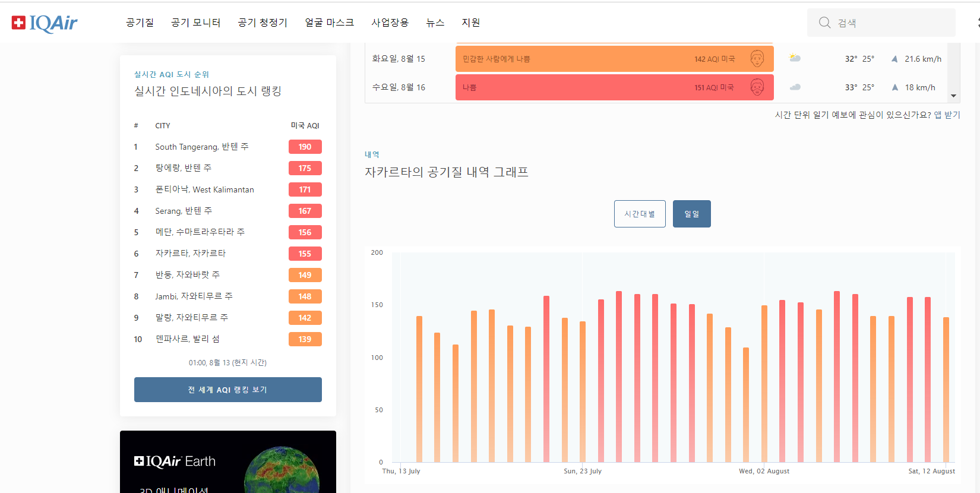Screen dimensions: 980x493
Task: Click in the 검색 search field
Action: [891, 23]
